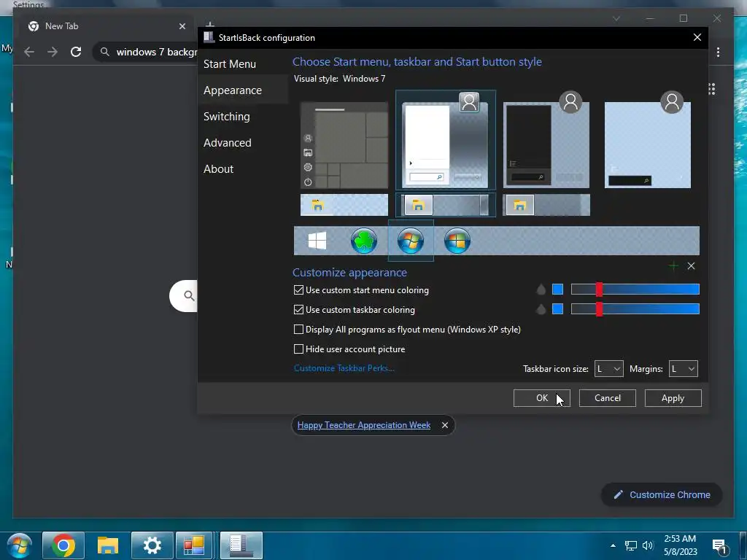Image resolution: width=747 pixels, height=560 pixels.
Task: Open the Taskbar icon size dropdown
Action: coord(609,368)
